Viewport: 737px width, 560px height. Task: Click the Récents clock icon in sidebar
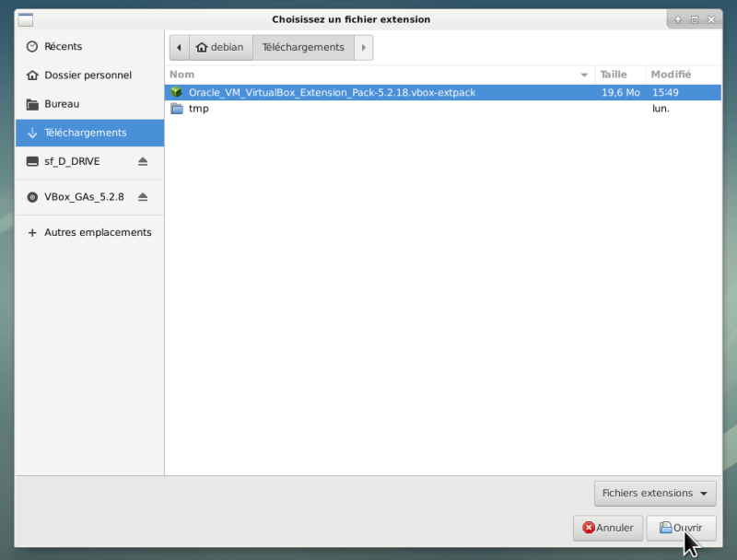point(32,46)
